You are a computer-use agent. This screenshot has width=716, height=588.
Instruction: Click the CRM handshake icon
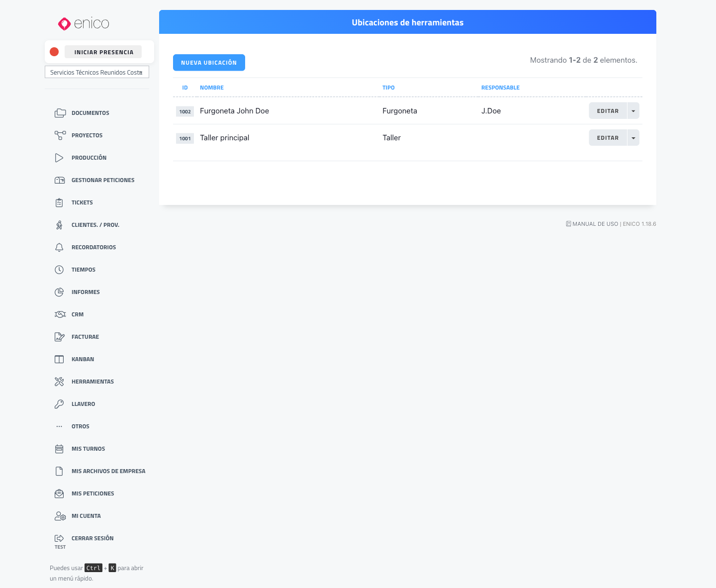(x=60, y=314)
